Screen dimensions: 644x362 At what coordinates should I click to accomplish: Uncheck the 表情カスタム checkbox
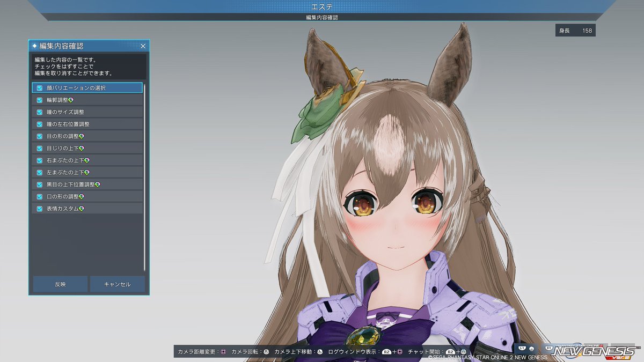(x=40, y=209)
